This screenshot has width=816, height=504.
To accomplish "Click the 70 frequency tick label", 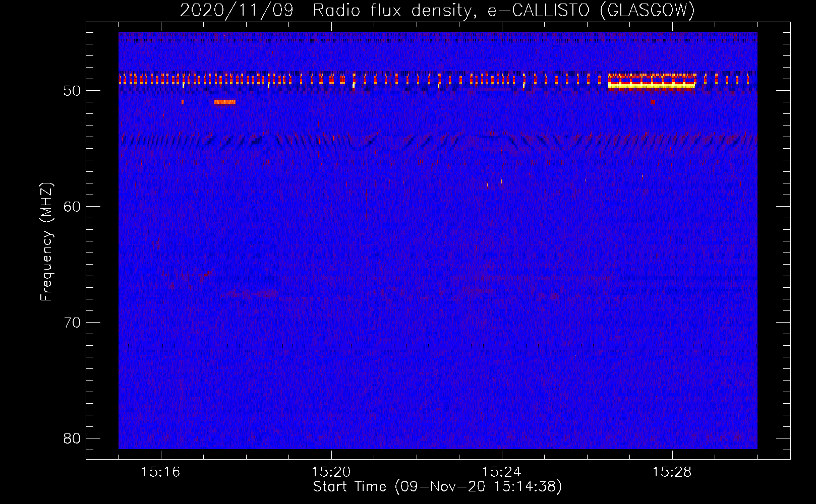I will click(72, 323).
